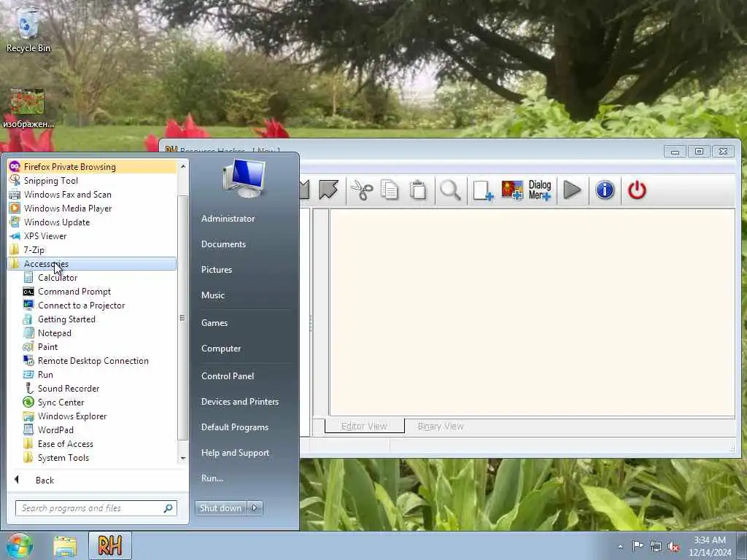Open Connect to a Projector
The image size is (747, 560).
(92, 306)
